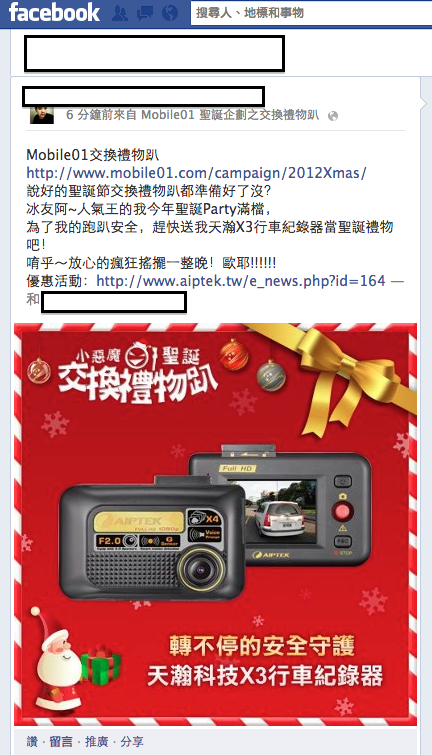Click the tagged friend's name after 和

coord(114,302)
